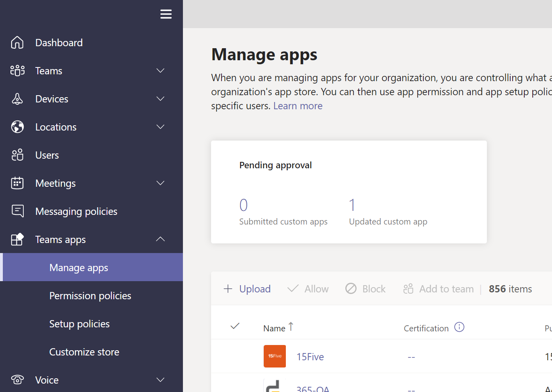Image resolution: width=552 pixels, height=392 pixels.
Task: Click the Meetings calendar icon
Action: pyautogui.click(x=17, y=183)
